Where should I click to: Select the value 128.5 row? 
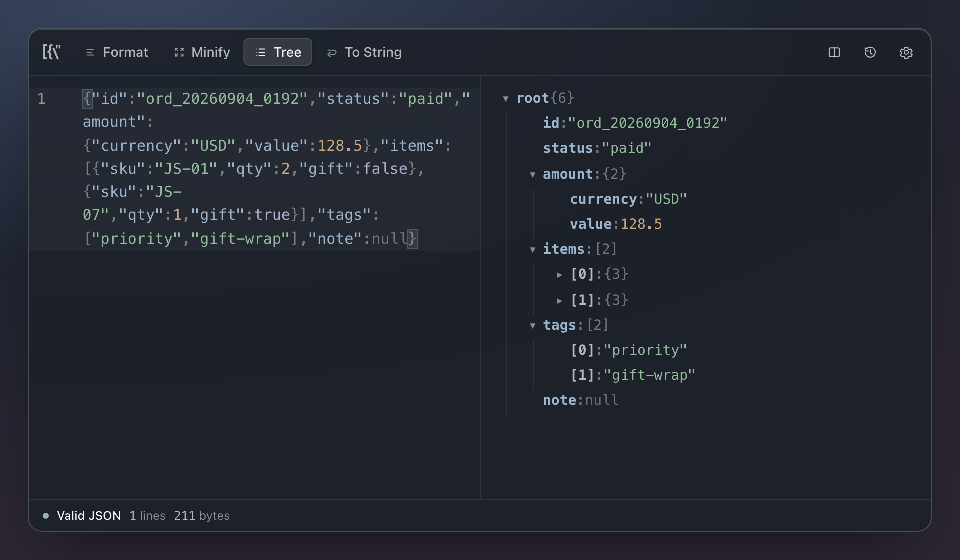click(x=616, y=224)
